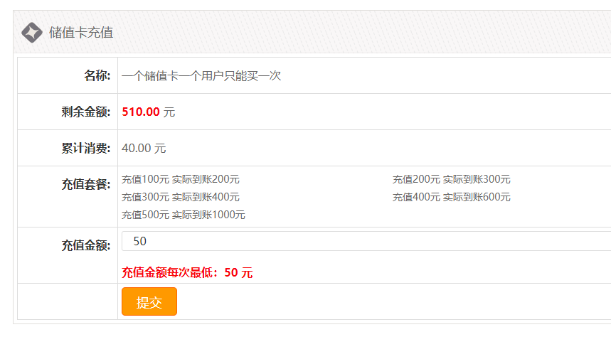Pick the 充值400元 实际到账600元 package
611x364 pixels.
(x=452, y=197)
